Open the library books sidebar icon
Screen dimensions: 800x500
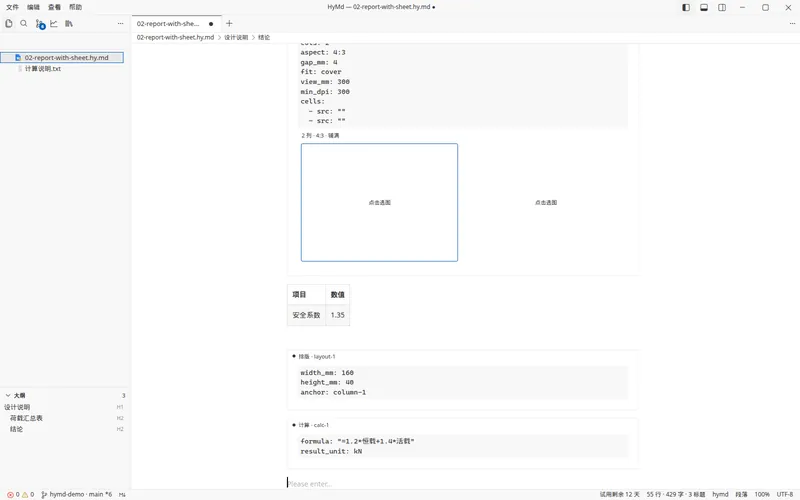pyautogui.click(x=69, y=23)
